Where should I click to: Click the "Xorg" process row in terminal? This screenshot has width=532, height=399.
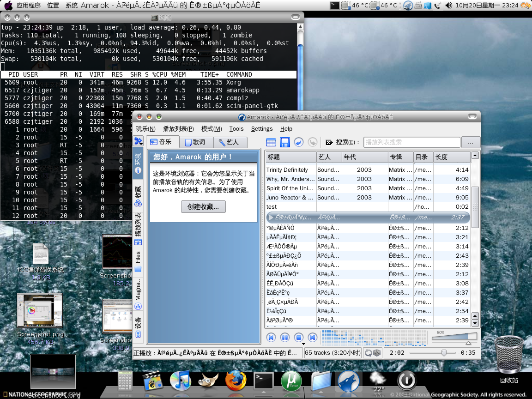pos(149,83)
